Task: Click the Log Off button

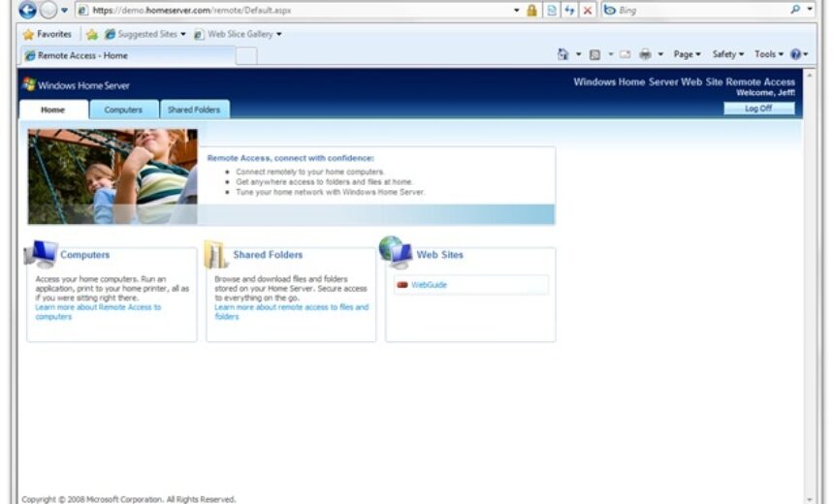Action: coord(758,109)
